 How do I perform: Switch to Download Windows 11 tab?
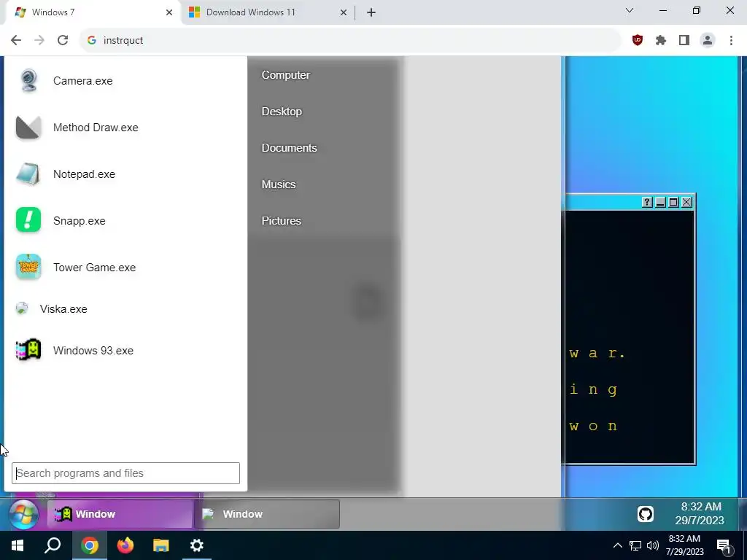(268, 12)
